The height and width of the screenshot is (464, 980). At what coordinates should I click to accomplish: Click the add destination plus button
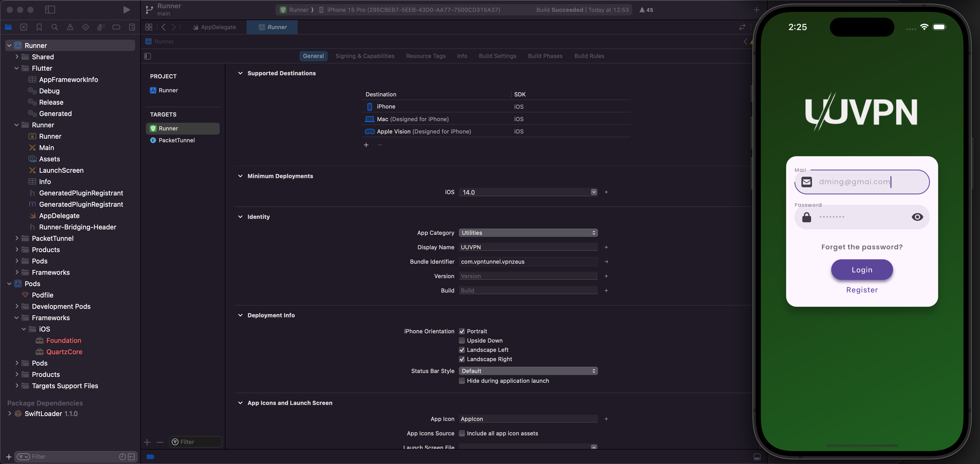[366, 145]
